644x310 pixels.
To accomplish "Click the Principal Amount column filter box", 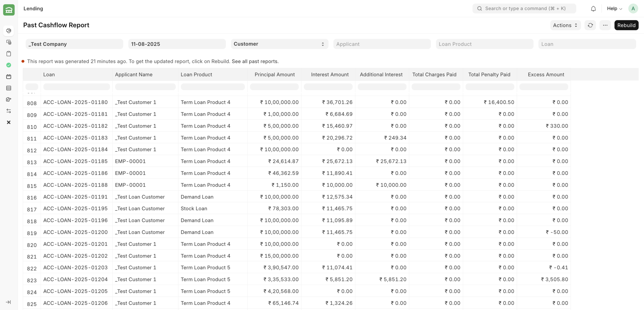I will point(274,87).
